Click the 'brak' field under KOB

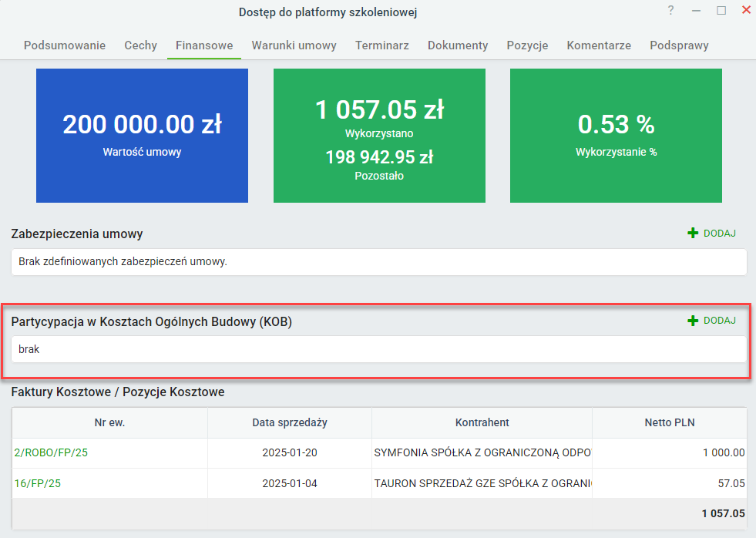(x=379, y=349)
